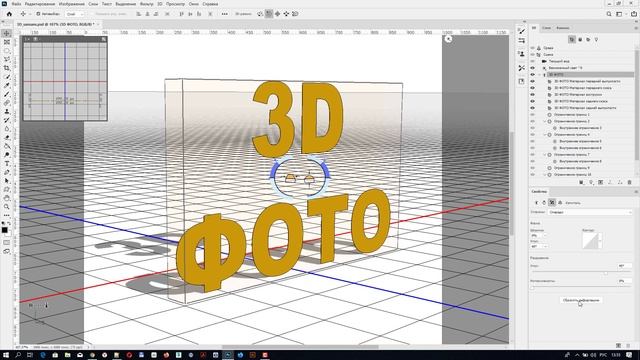Open the Coordinates icon in the Properties panel
Screen dimensions: 640x360
click(560, 202)
